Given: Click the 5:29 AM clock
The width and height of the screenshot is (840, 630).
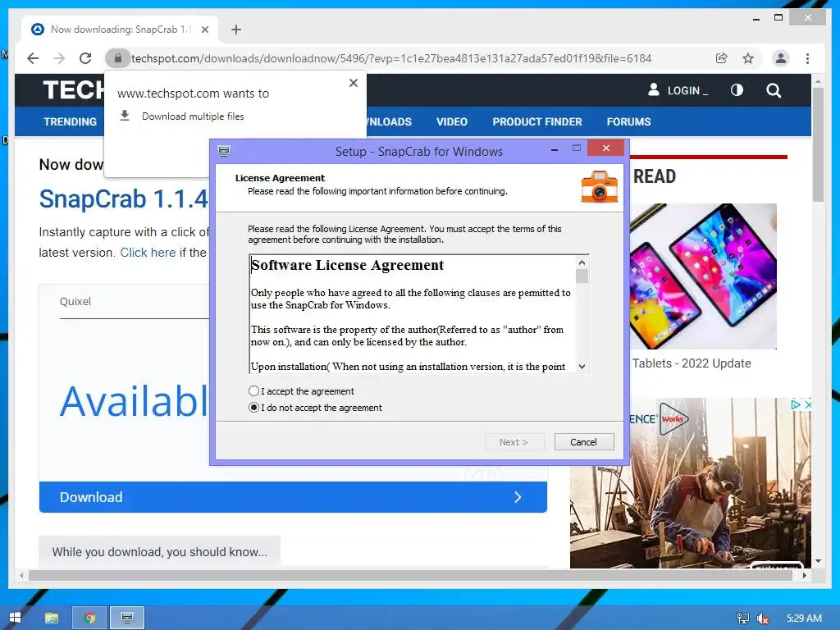Looking at the screenshot, I should point(804,619).
